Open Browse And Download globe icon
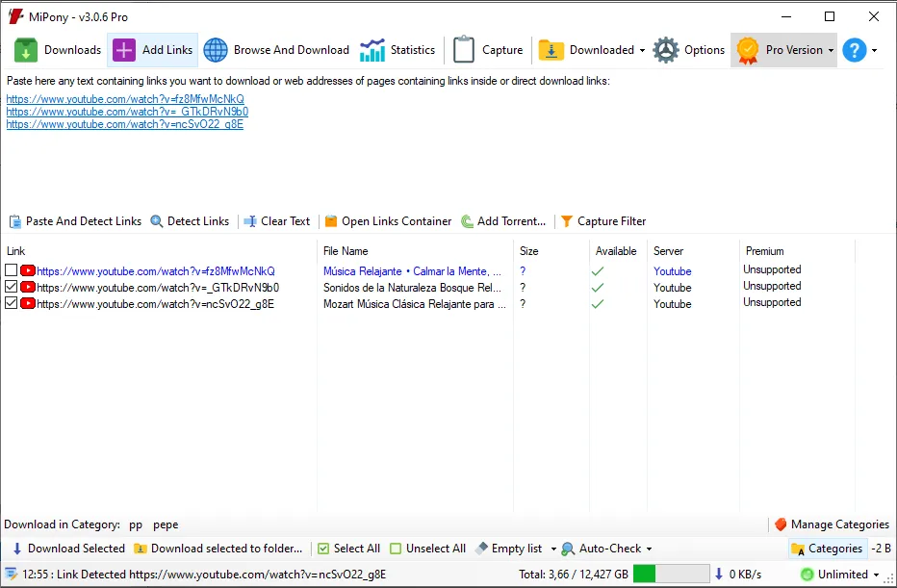897x588 pixels. click(216, 50)
